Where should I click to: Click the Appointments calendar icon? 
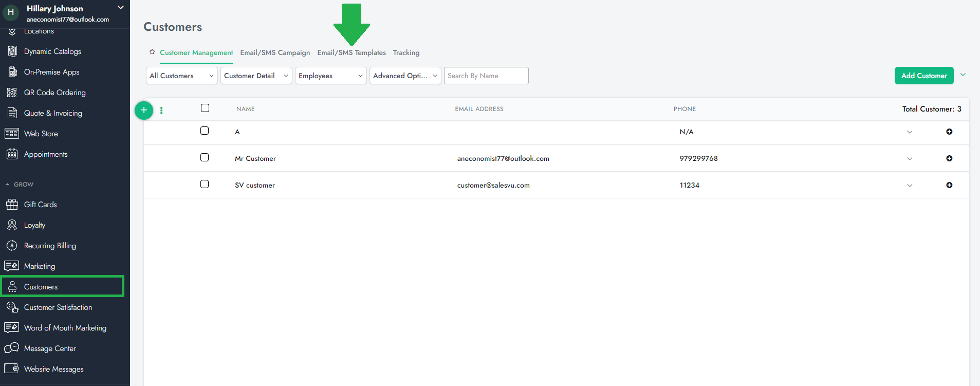click(12, 154)
